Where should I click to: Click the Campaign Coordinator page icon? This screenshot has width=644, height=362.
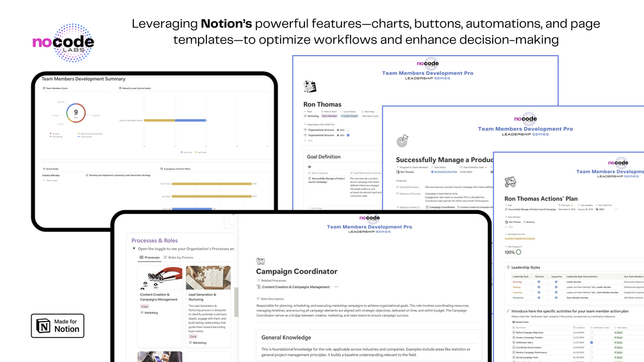[x=260, y=261]
